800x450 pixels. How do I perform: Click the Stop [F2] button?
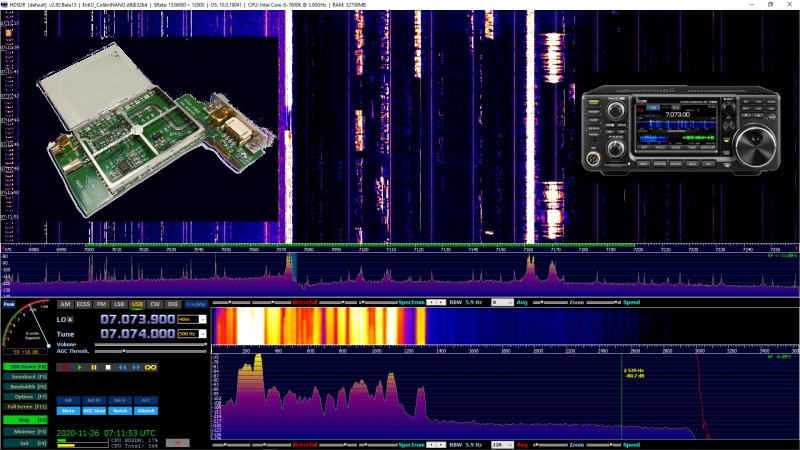[x=25, y=420]
